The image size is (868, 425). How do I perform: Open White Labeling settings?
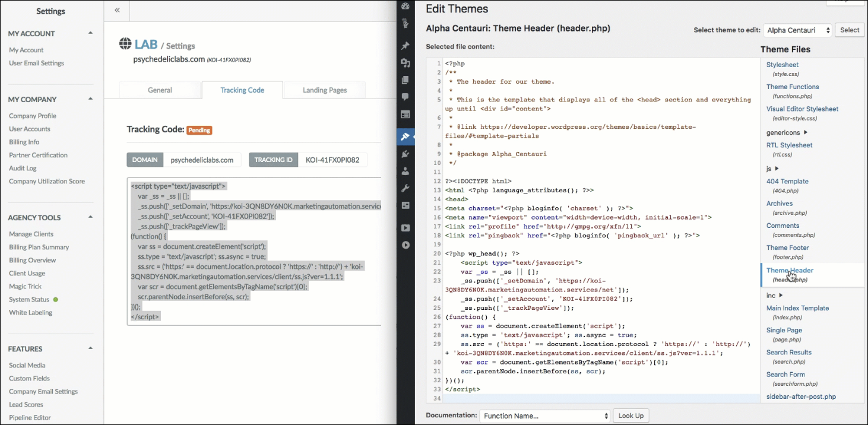(x=31, y=312)
